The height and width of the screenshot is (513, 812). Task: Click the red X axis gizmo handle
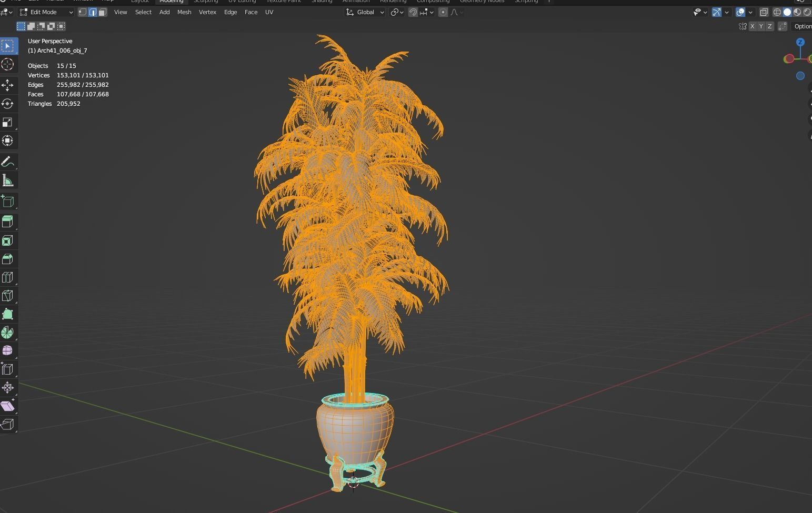[789, 59]
